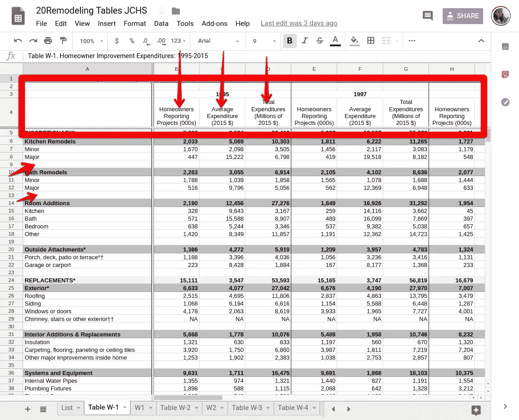Open the all sheets list icon
The image size is (519, 420).
pyautogui.click(x=43, y=409)
